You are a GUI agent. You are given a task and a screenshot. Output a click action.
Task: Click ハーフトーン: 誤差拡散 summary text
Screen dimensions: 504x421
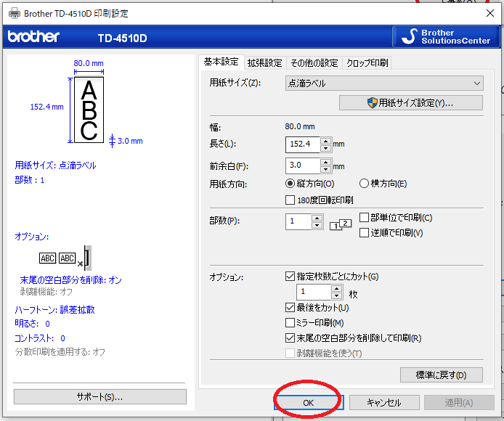pyautogui.click(x=54, y=310)
